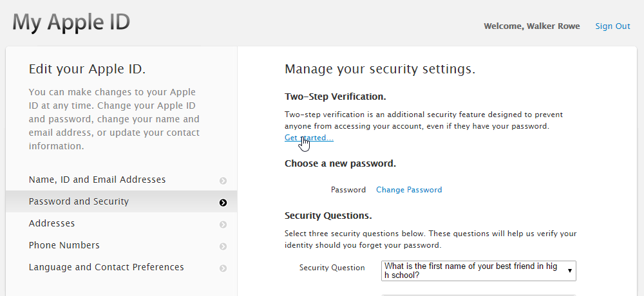Image resolution: width=644 pixels, height=296 pixels.
Task: Open the Security Question dropdown
Action: [x=478, y=271]
